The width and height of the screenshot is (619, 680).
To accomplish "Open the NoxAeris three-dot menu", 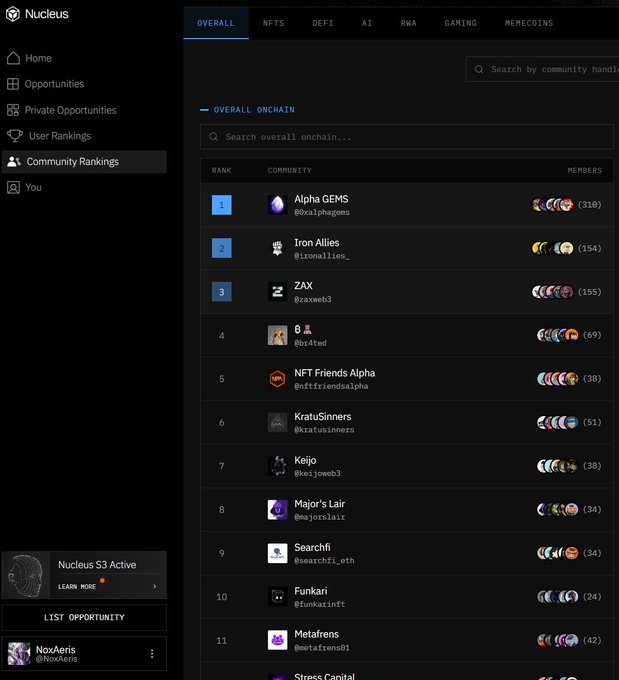I will click(x=152, y=654).
